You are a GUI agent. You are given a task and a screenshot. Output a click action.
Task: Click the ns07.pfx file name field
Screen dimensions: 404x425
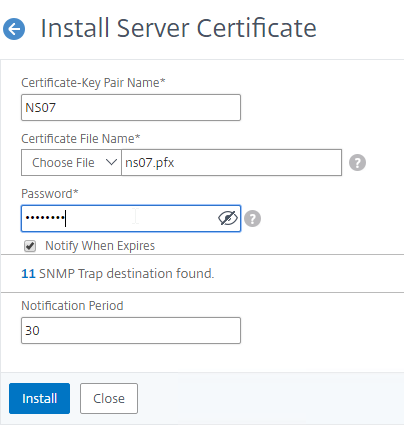pyautogui.click(x=231, y=163)
